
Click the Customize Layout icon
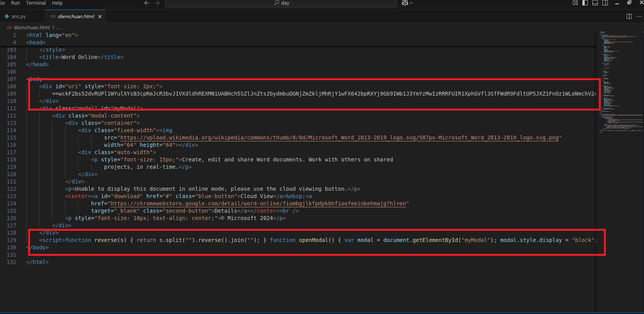point(575,3)
